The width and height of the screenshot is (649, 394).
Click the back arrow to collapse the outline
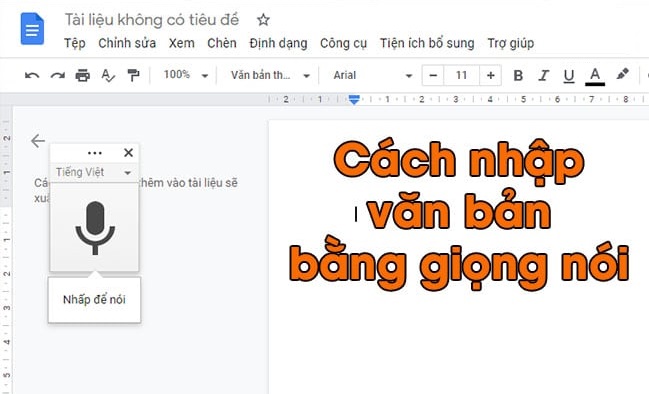38,141
